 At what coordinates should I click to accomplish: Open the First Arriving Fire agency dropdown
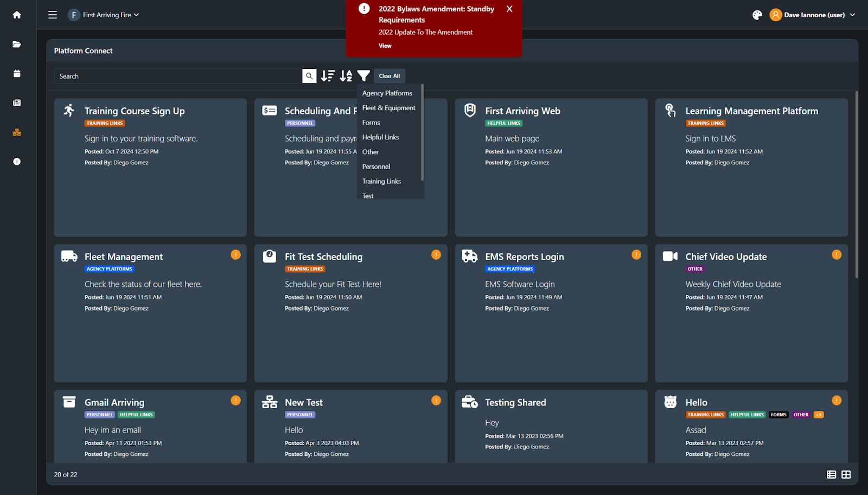coord(104,15)
